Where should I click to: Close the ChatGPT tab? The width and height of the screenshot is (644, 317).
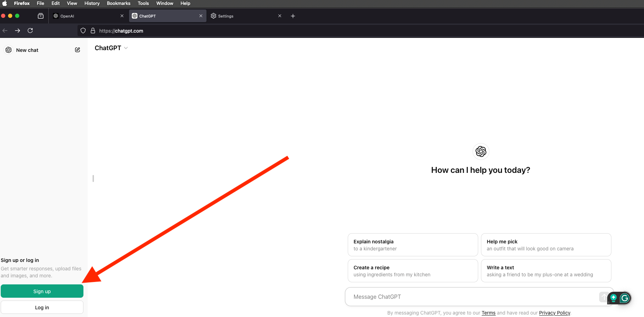tap(201, 16)
